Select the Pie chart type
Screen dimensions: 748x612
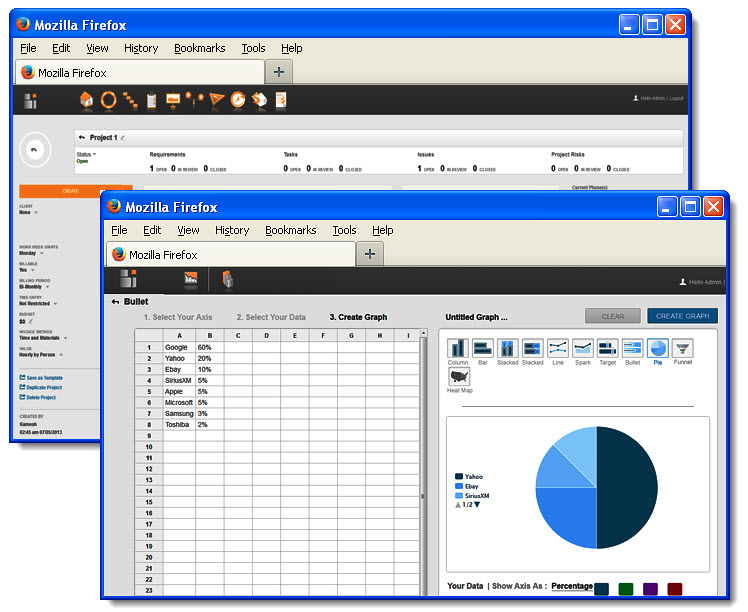point(658,352)
